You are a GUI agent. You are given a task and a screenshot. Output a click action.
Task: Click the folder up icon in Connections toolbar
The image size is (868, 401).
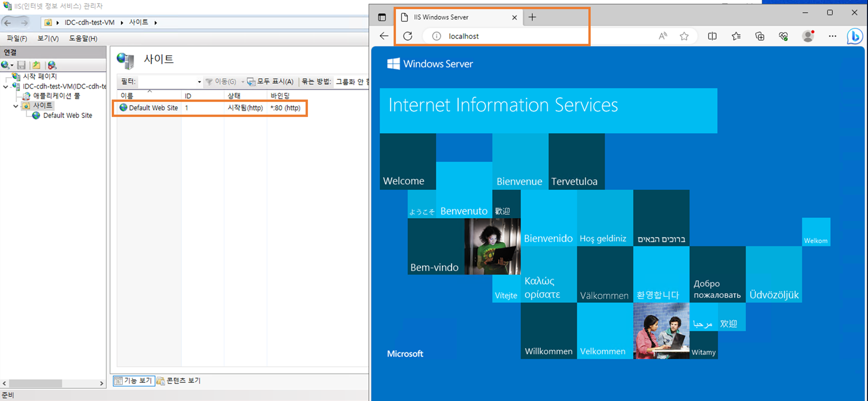point(36,65)
